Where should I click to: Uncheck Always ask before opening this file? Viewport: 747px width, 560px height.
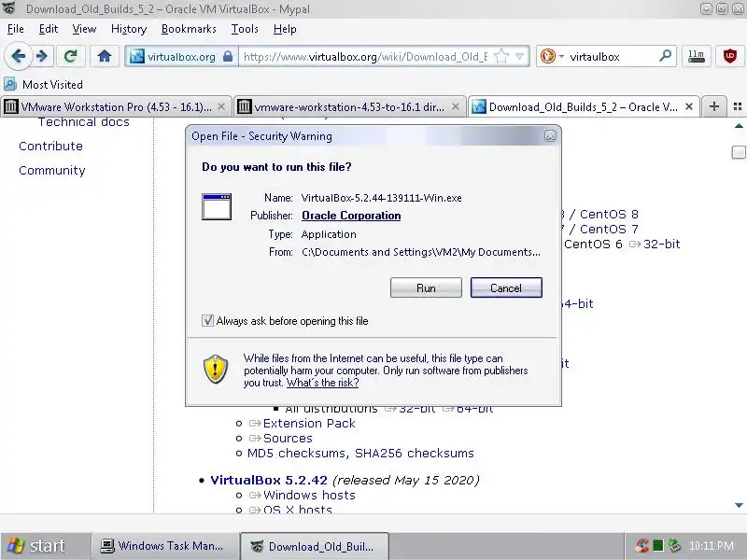click(207, 320)
